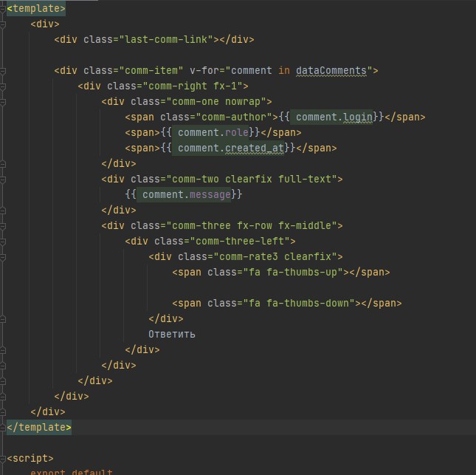The height and width of the screenshot is (475, 476).
Task: Click the comment.login expression
Action: (334, 117)
